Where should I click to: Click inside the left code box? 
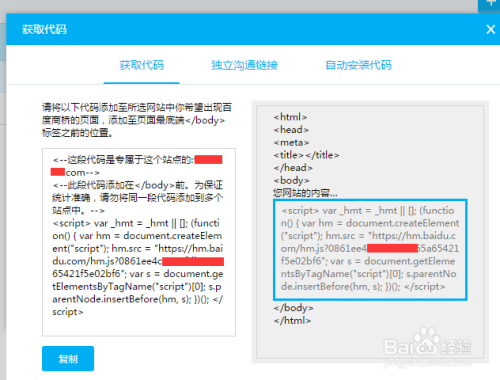point(139,242)
